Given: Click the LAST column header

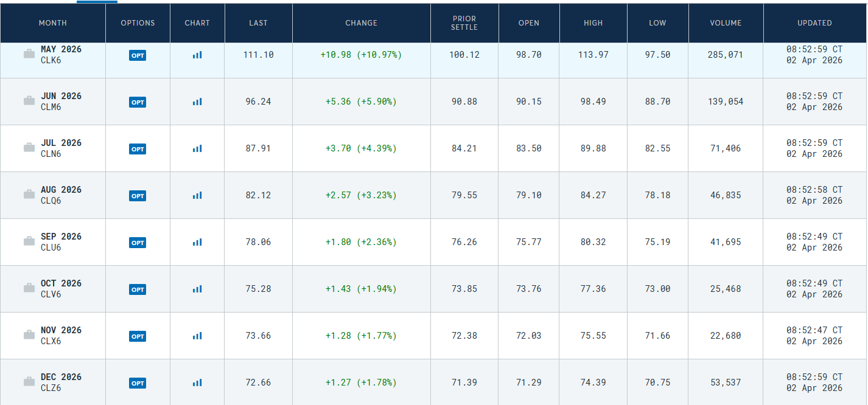Looking at the screenshot, I should pos(258,23).
